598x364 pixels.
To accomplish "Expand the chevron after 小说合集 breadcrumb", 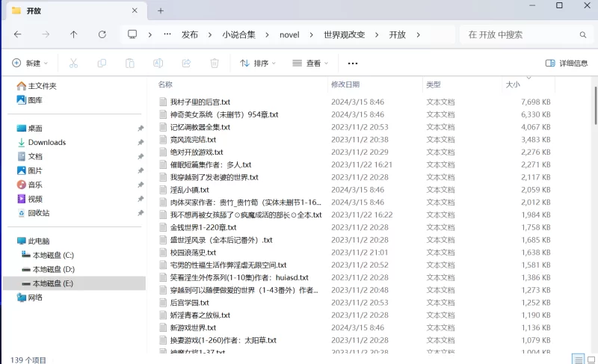I will pos(267,35).
